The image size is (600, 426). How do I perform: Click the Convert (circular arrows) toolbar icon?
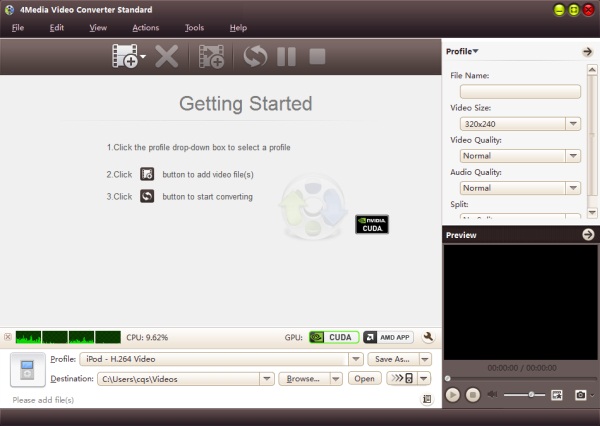[x=255, y=57]
